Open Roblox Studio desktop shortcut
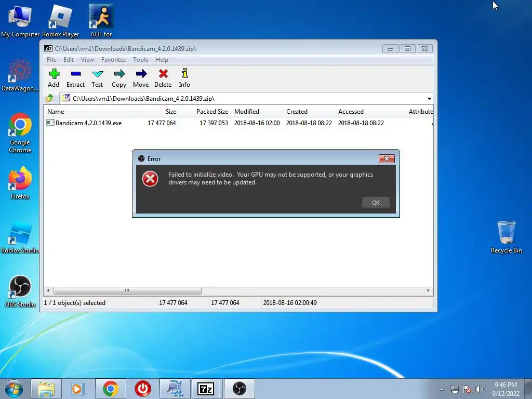Image resolution: width=532 pixels, height=399 pixels. point(20,237)
